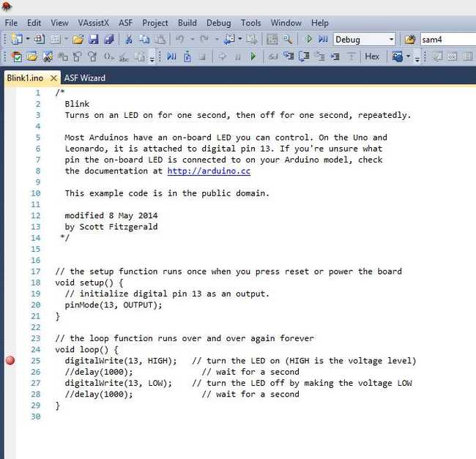The width and height of the screenshot is (476, 459).
Task: Click the Open File folder icon
Action: (x=78, y=39)
